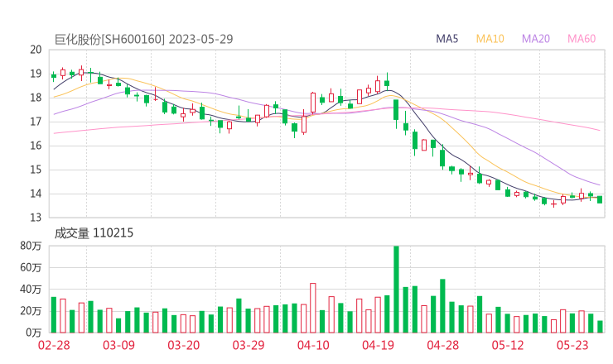Click the price axis value 15

[x=36, y=170]
